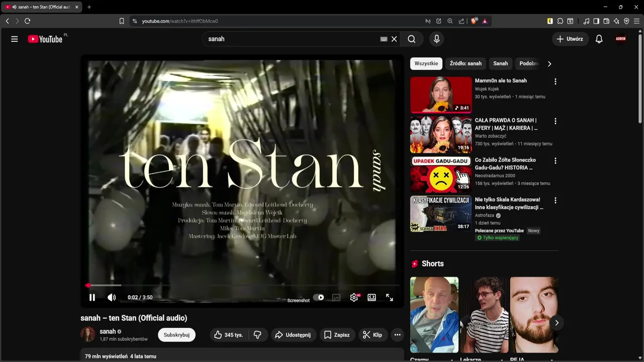Click the address bar URL
The height and width of the screenshot is (362, 644).
pos(180,21)
